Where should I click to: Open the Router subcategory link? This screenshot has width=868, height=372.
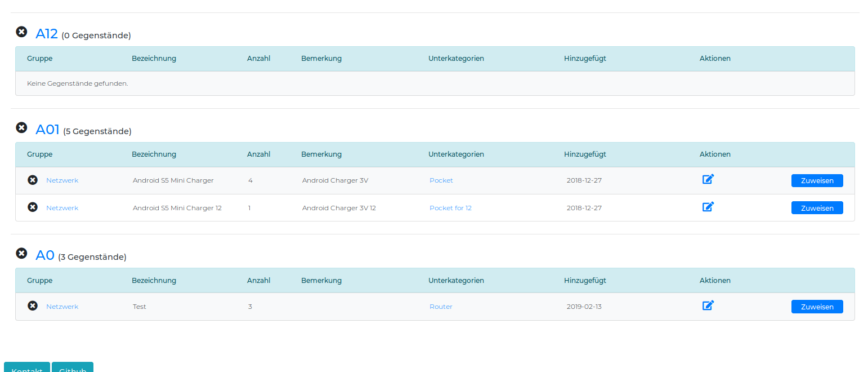(x=441, y=307)
